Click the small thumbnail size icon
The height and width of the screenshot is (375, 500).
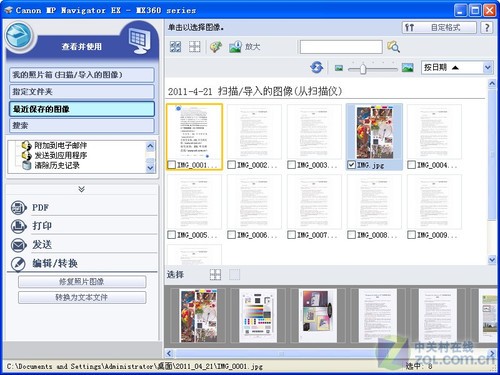[339, 68]
